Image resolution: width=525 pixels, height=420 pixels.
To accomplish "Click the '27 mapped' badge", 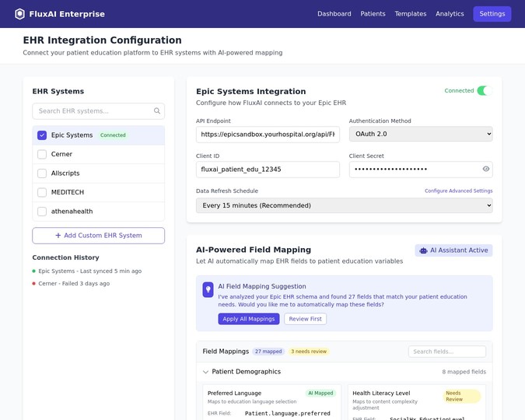I will pos(268,352).
